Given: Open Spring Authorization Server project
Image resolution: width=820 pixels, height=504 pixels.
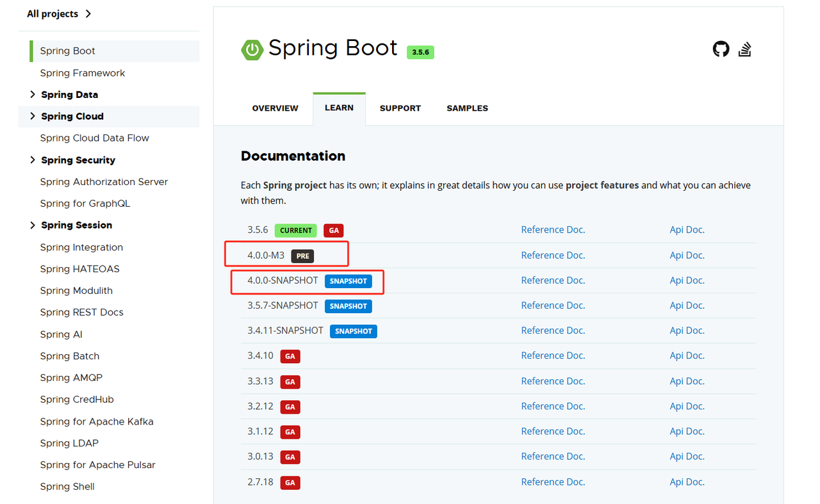Looking at the screenshot, I should pyautogui.click(x=104, y=182).
